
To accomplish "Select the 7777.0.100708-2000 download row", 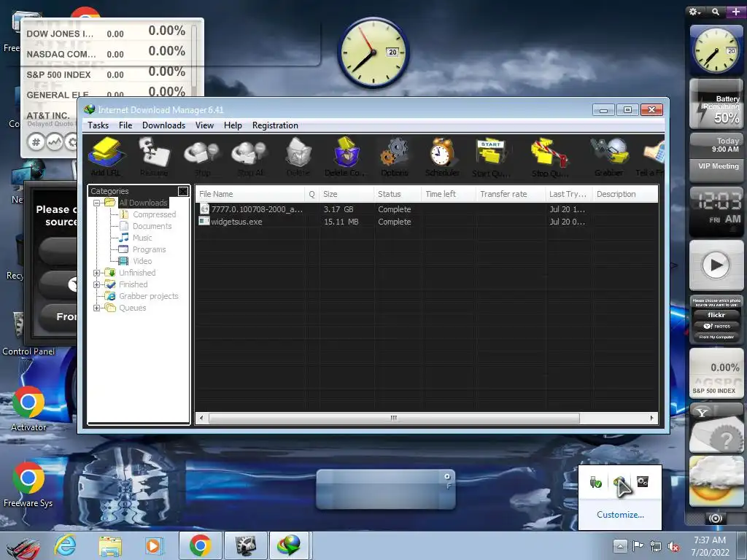I will pyautogui.click(x=426, y=209).
